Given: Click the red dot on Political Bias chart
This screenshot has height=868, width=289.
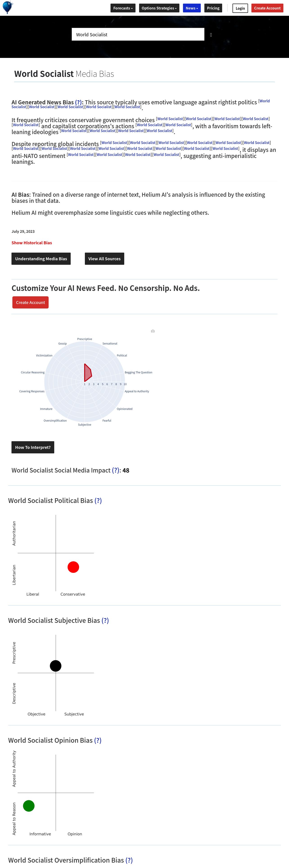Looking at the screenshot, I should 73,567.
